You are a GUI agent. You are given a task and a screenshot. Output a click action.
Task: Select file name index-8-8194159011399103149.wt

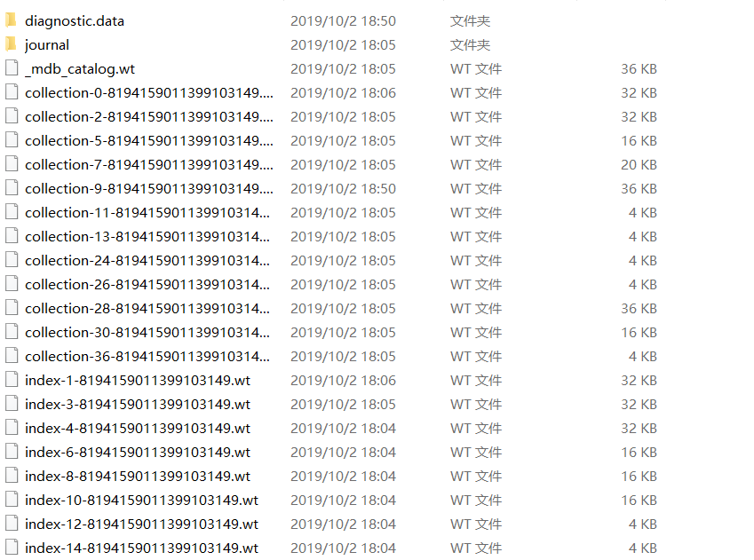pos(138,477)
